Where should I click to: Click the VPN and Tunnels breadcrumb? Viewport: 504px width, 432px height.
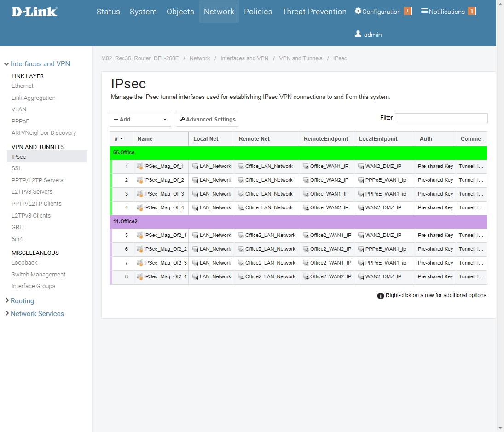click(301, 58)
